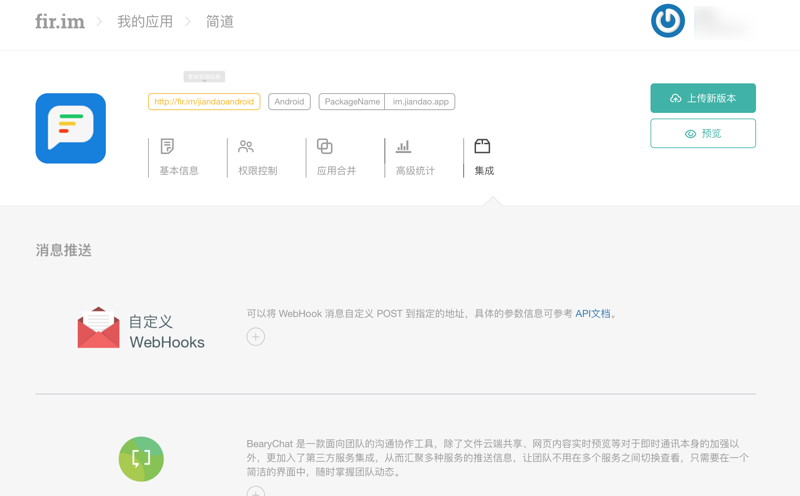Open the 高级统计 chart icon
Screen dimensions: 800x496
[403, 146]
